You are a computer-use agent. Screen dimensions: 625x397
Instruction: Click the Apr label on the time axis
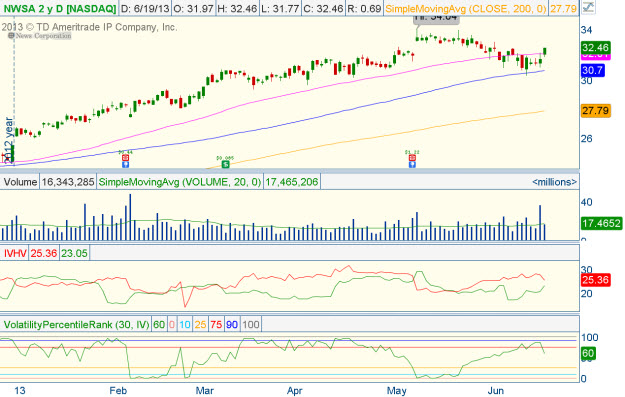[295, 391]
